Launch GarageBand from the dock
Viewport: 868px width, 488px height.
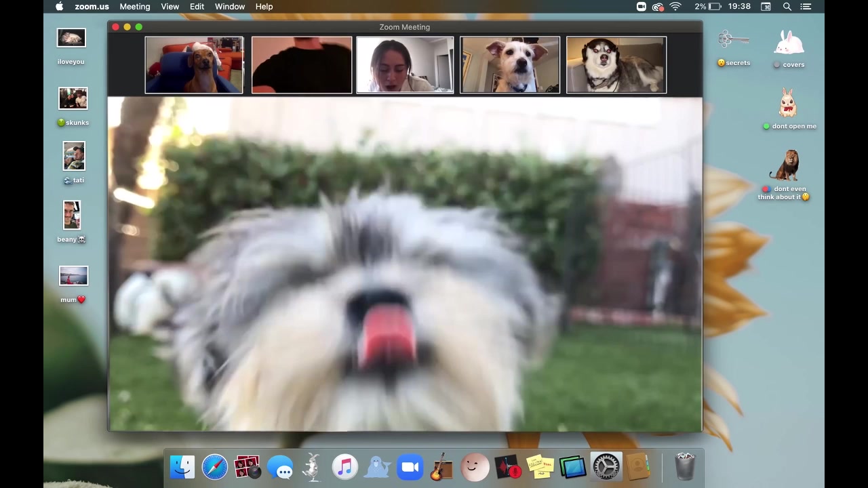tap(442, 467)
